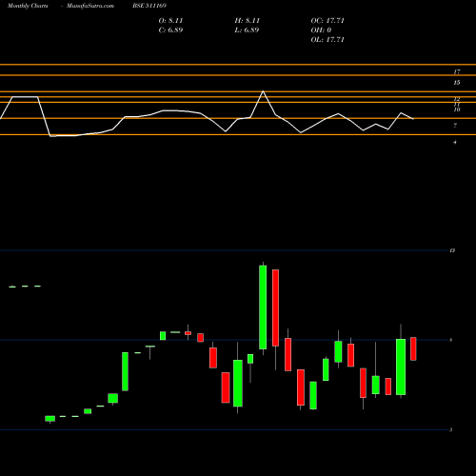
Task: Click the candlestick axis label "8"
Action: [x=451, y=340]
